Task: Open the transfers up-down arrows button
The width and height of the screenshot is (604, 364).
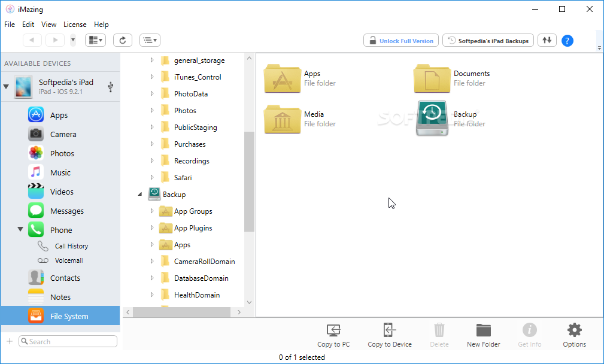Action: tap(547, 40)
